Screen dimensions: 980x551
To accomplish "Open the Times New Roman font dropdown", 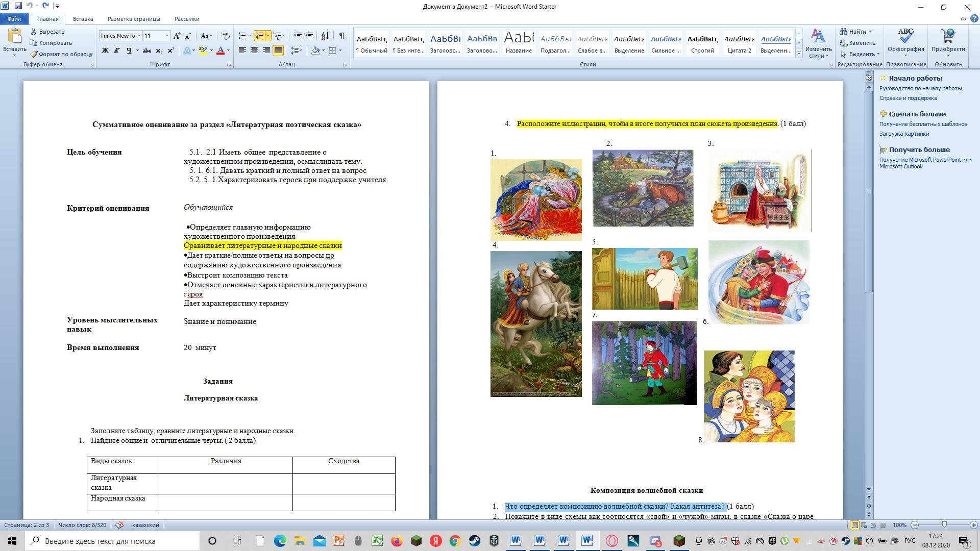I will click(139, 36).
